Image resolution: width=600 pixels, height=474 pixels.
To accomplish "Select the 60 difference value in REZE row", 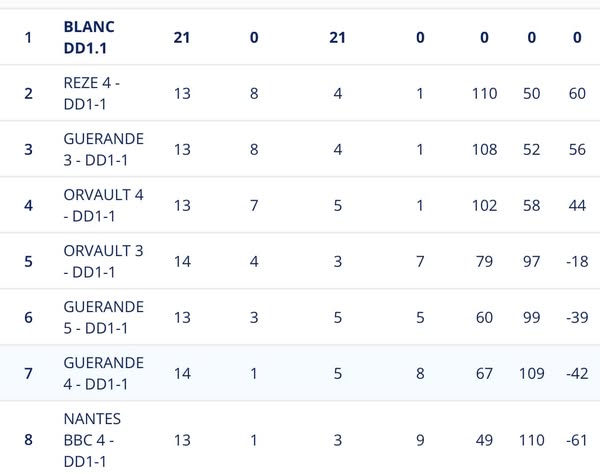I will (x=577, y=93).
